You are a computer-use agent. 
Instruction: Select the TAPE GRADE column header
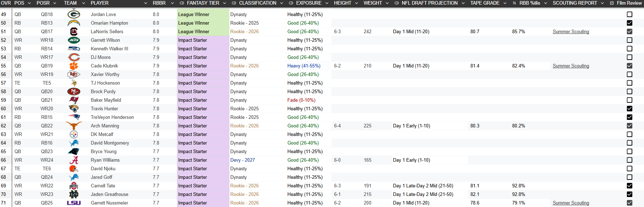coord(485,3)
